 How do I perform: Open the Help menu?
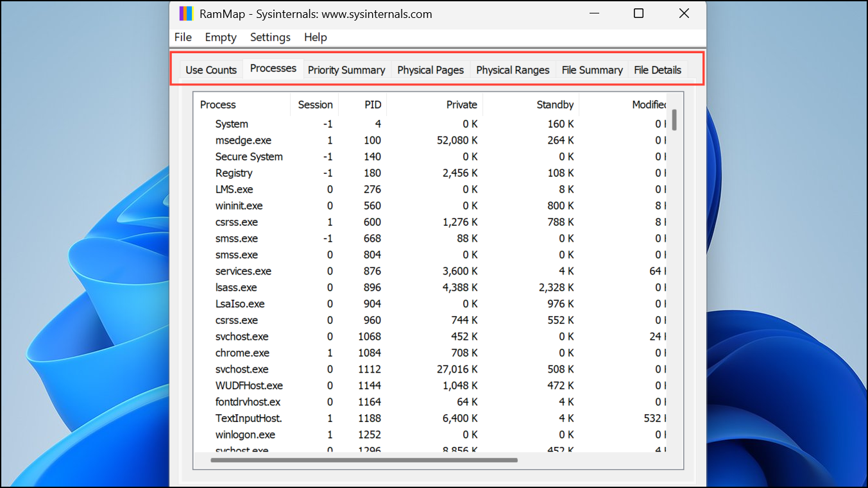(315, 37)
